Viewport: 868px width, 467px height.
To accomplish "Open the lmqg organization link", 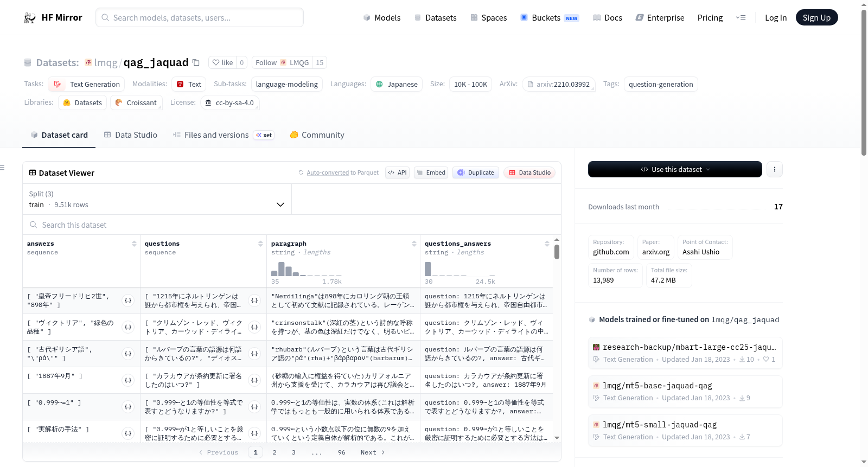I will click(x=106, y=62).
